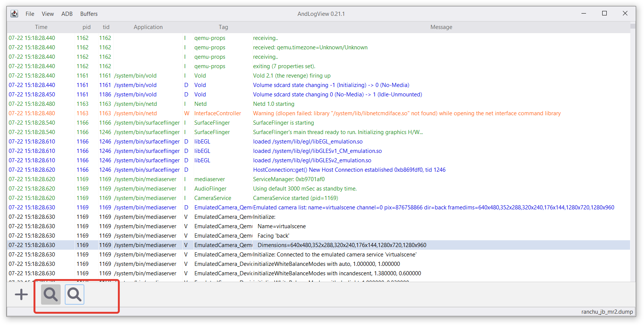Screen dimensions: 644x325
Task: Click the highlighted 'Dimensions=640x480' message
Action: pos(342,245)
